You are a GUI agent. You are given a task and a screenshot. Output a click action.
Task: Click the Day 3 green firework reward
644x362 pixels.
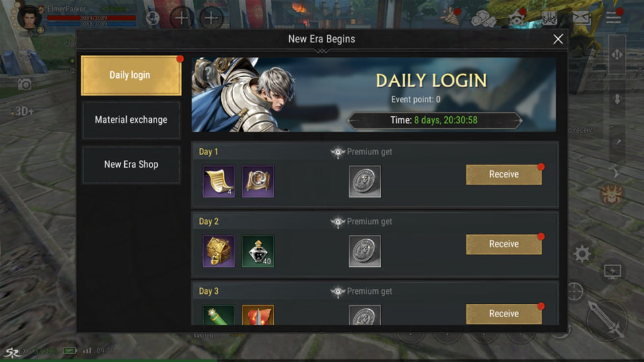click(219, 315)
